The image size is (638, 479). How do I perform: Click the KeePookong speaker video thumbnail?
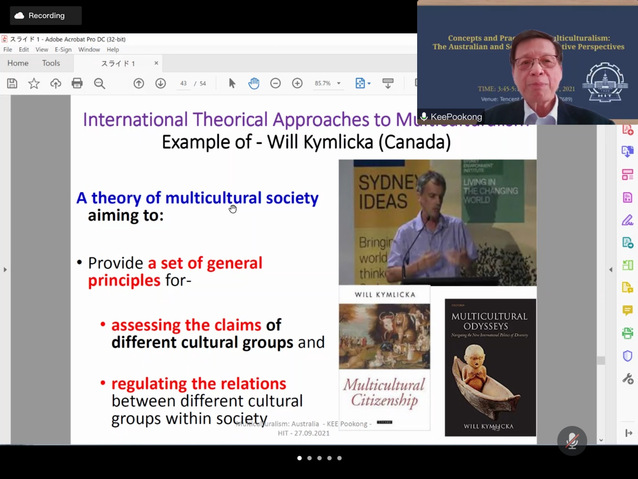click(x=527, y=62)
